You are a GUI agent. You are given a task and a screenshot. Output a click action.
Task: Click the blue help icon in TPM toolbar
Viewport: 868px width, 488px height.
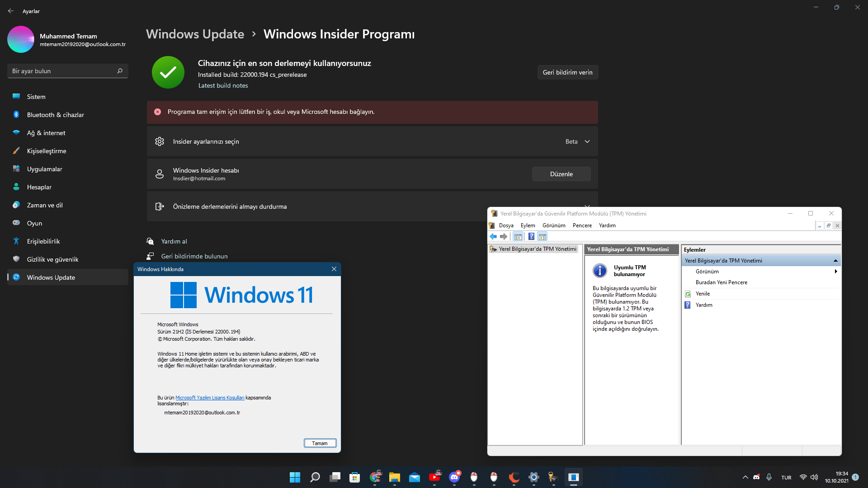tap(531, 236)
